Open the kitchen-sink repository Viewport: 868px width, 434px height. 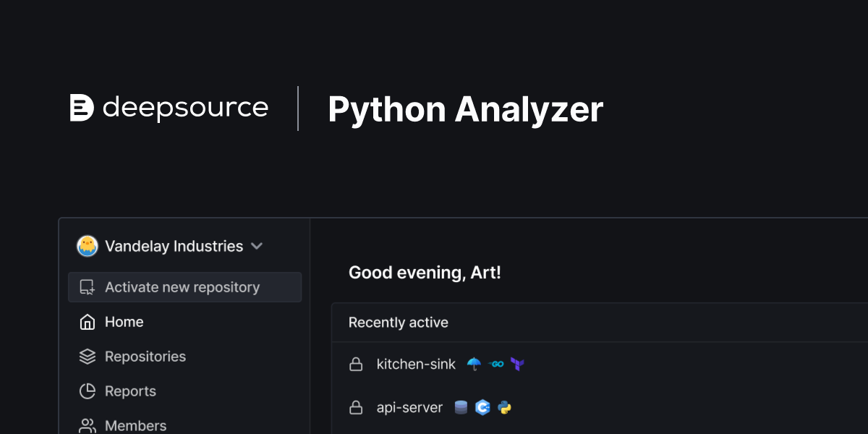[x=416, y=365]
